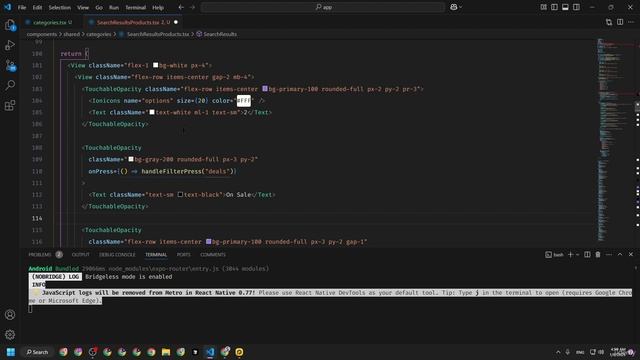Open the Selection menu
This screenshot has height=360, width=640.
[x=60, y=7]
